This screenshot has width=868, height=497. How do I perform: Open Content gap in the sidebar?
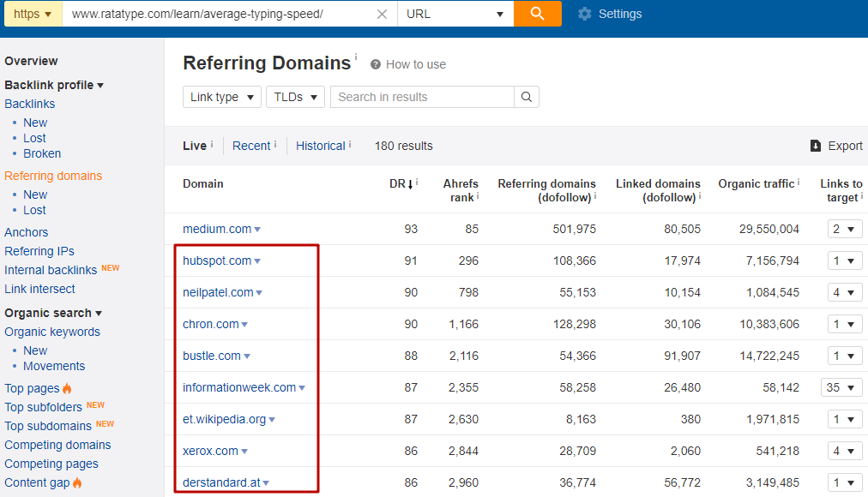pos(37,482)
